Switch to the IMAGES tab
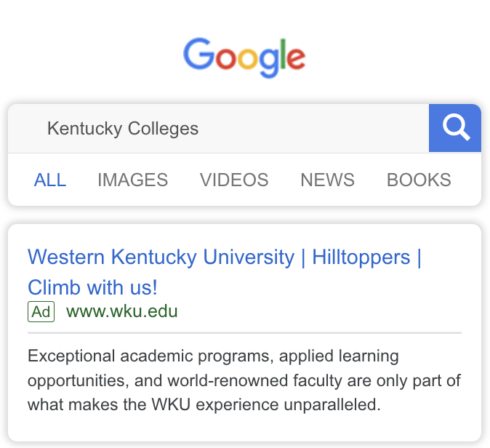 pos(132,180)
